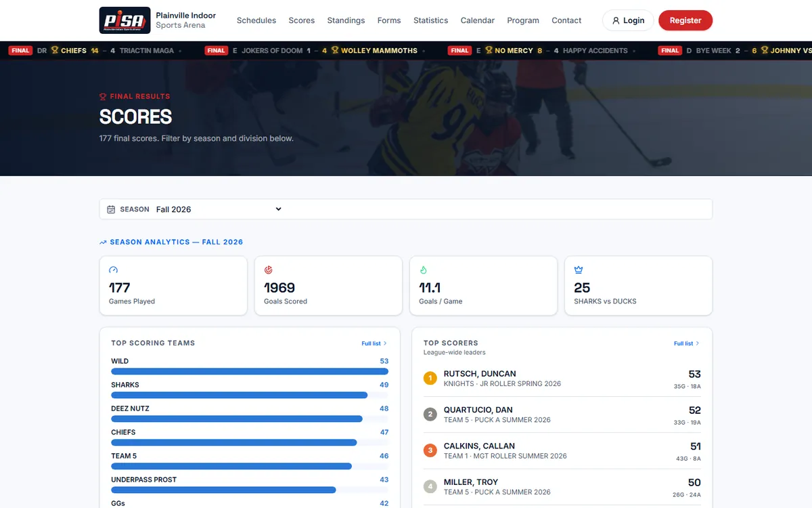Click player name RUTSCH, DUNCAN
812x508 pixels.
[480, 374]
